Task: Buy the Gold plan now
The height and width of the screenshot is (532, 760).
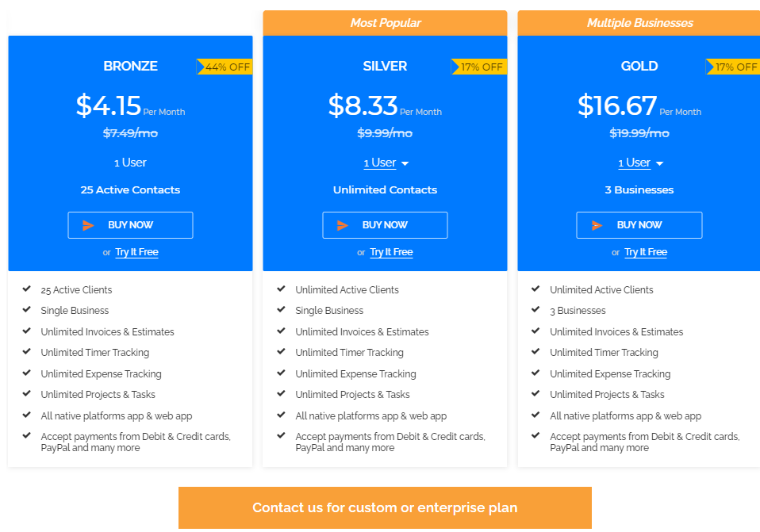Action: [x=639, y=225]
